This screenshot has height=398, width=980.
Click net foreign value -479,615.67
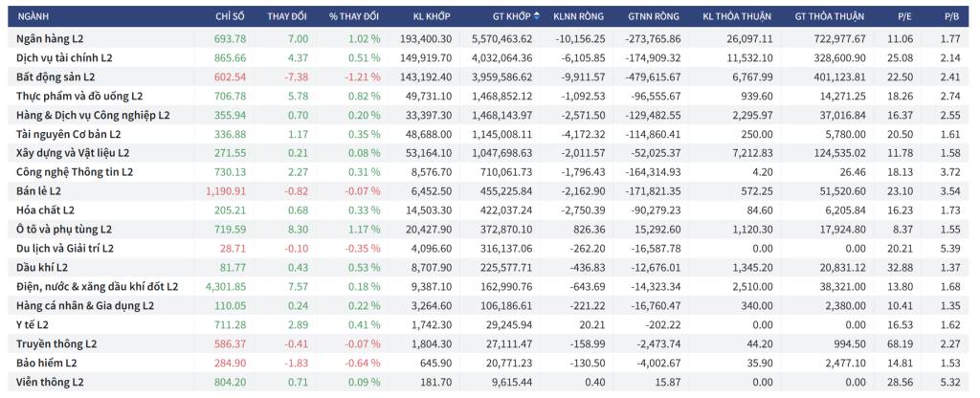[x=653, y=77]
